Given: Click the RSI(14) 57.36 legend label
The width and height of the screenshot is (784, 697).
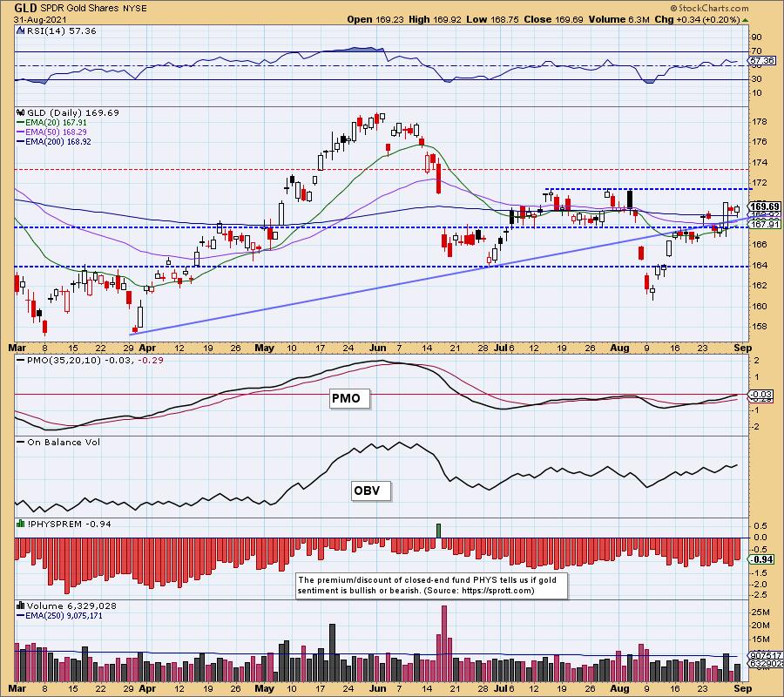Looking at the screenshot, I should [x=61, y=31].
